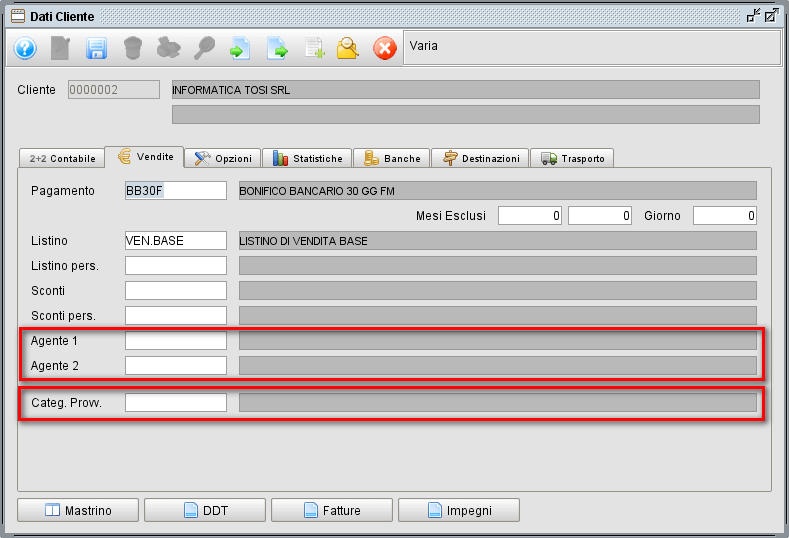
Task: Click the Mesi Esclusi label
Action: coord(451,216)
